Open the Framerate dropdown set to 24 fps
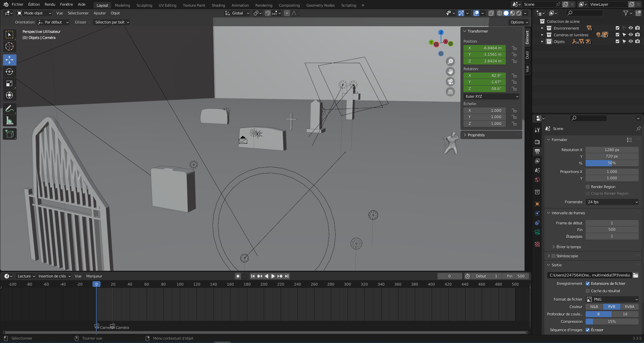The height and width of the screenshot is (343, 644). tap(612, 202)
